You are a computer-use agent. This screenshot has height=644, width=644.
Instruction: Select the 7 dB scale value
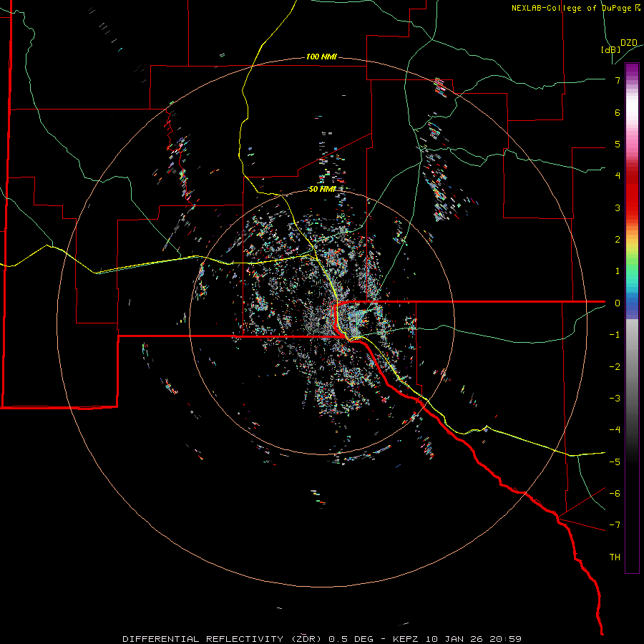[x=618, y=80]
